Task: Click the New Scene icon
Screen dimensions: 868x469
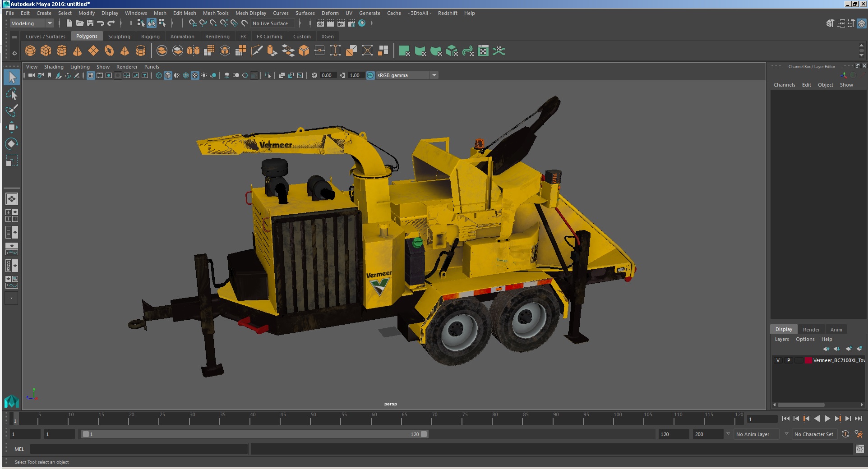Action: click(69, 23)
